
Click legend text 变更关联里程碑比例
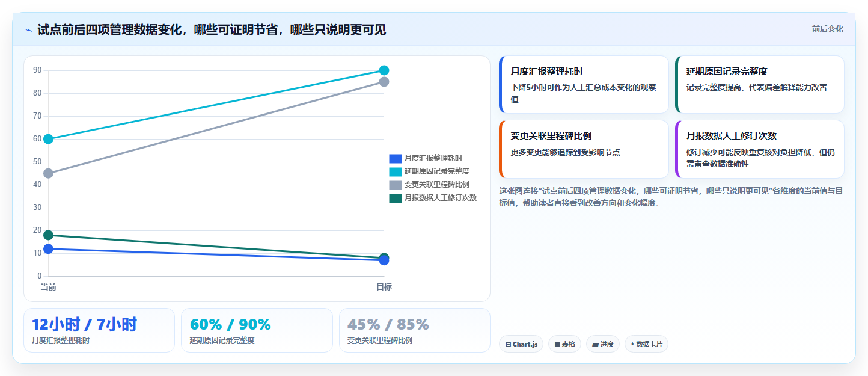coord(437,185)
